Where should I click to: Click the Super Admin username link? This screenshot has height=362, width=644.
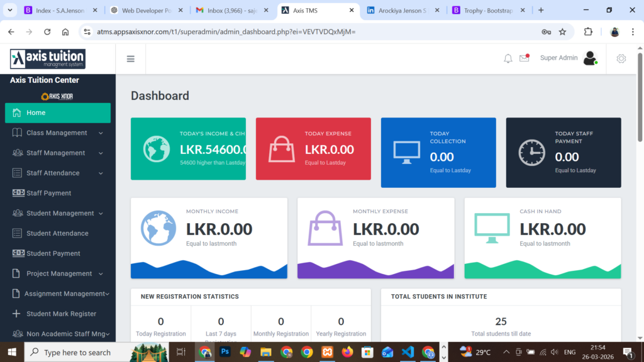(x=558, y=58)
